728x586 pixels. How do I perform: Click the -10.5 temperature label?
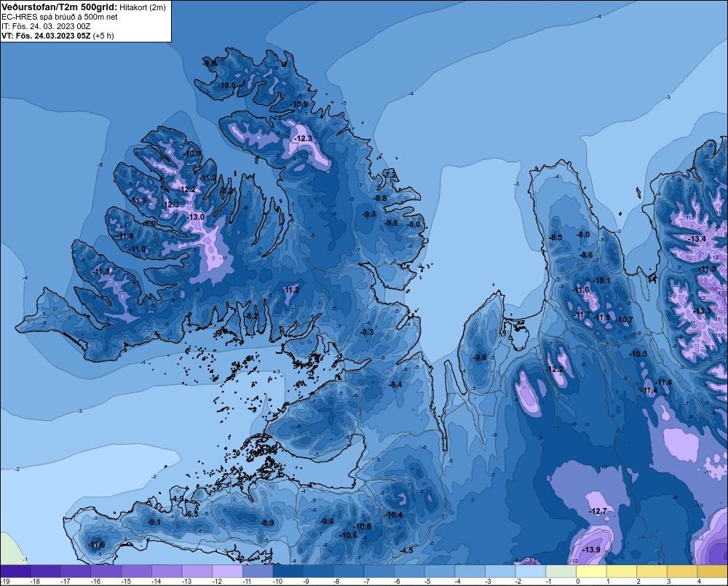638,354
